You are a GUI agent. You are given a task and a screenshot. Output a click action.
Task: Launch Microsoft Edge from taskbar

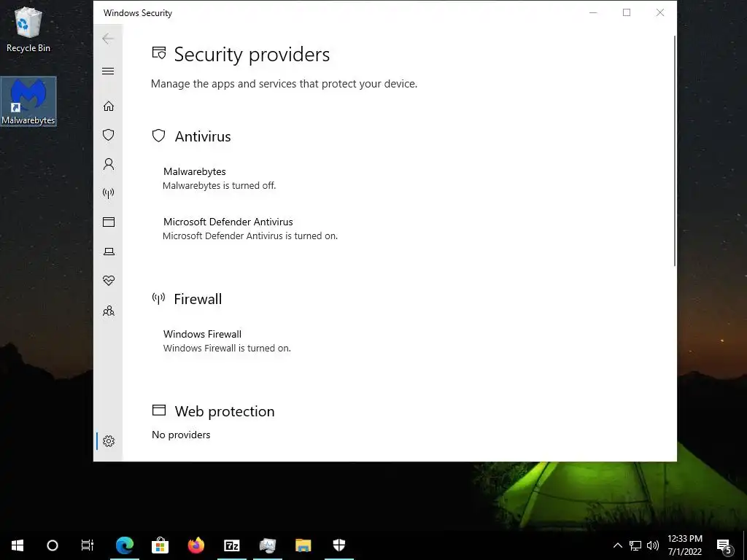[x=125, y=545]
